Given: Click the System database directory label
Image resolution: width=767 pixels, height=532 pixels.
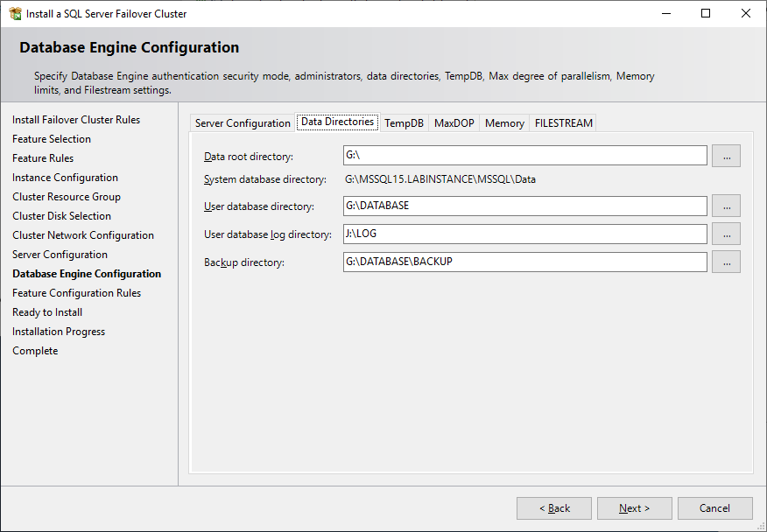Looking at the screenshot, I should [x=265, y=179].
